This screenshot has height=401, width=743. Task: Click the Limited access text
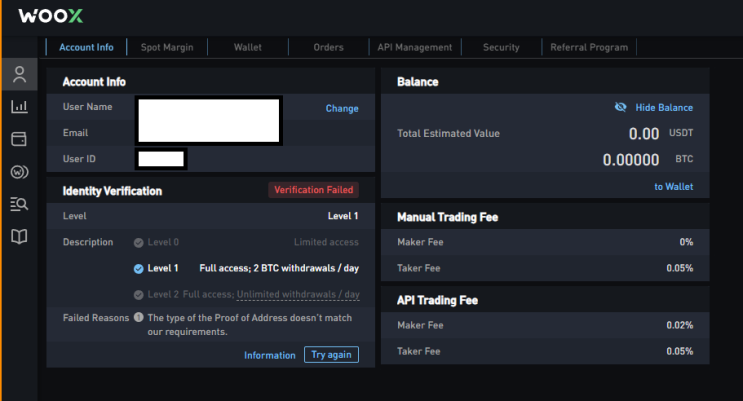(326, 242)
